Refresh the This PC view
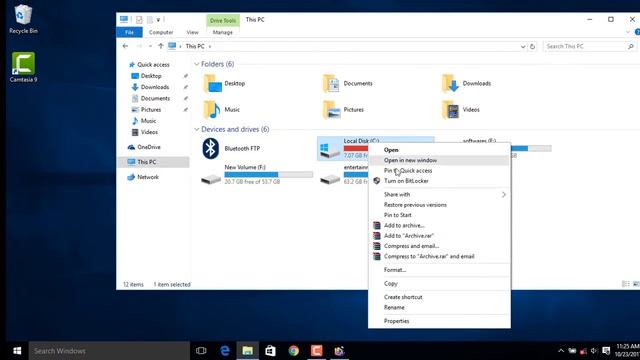Image resolution: width=640 pixels, height=360 pixels. 532,47
